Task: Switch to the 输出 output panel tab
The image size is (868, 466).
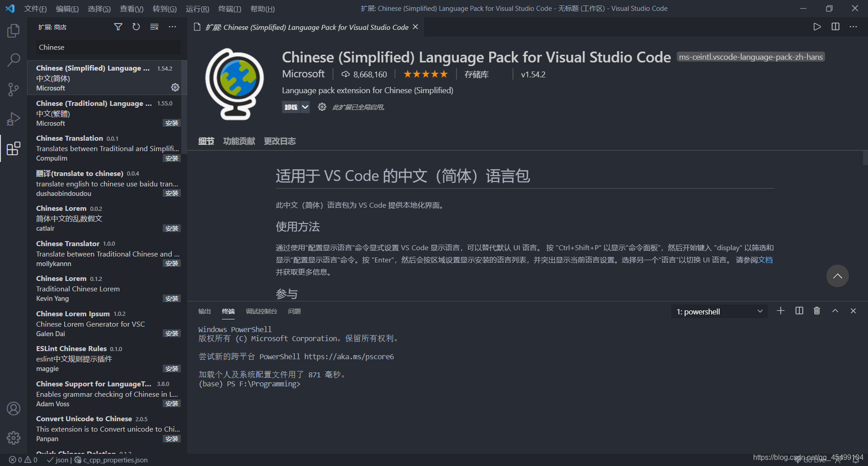Action: click(204, 311)
